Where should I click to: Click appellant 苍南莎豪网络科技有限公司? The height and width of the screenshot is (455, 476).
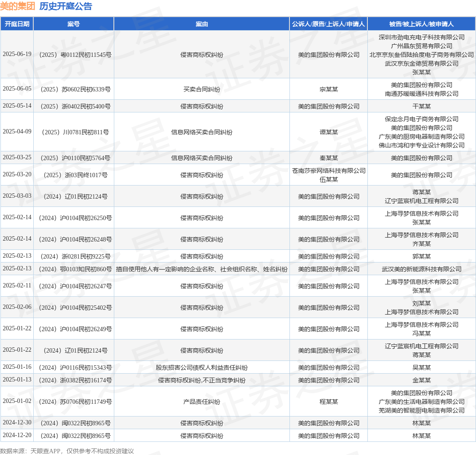(x=328, y=171)
